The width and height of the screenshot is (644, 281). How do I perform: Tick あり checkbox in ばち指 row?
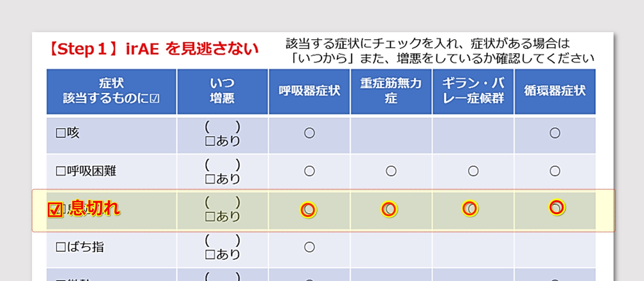coord(210,255)
